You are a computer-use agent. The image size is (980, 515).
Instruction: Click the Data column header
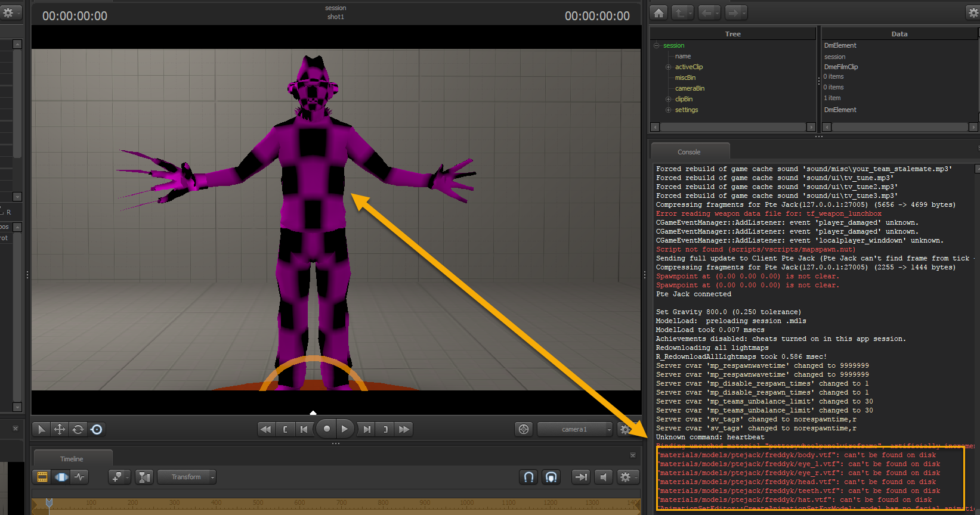pyautogui.click(x=899, y=34)
